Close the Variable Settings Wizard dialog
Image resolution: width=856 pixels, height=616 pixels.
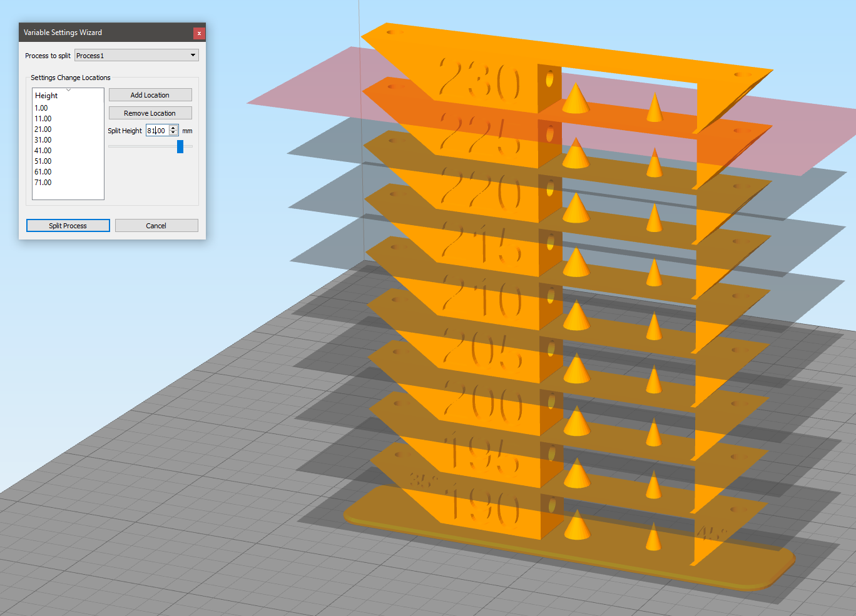(199, 33)
